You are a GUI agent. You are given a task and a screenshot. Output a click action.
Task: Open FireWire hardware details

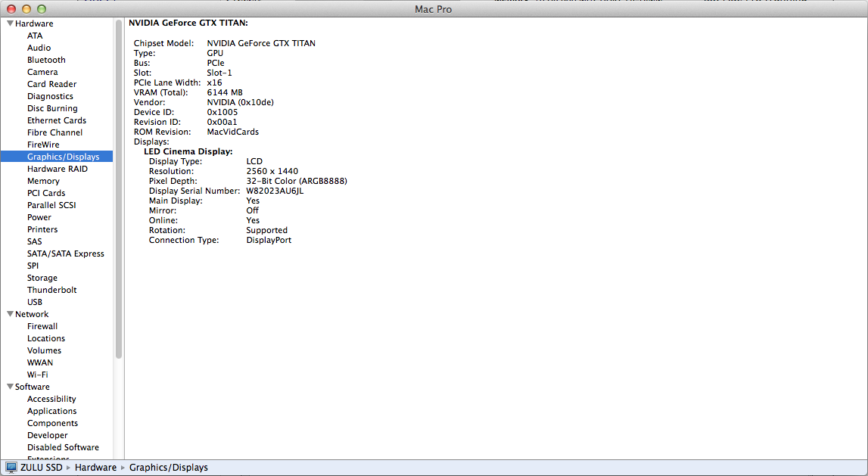pyautogui.click(x=43, y=145)
